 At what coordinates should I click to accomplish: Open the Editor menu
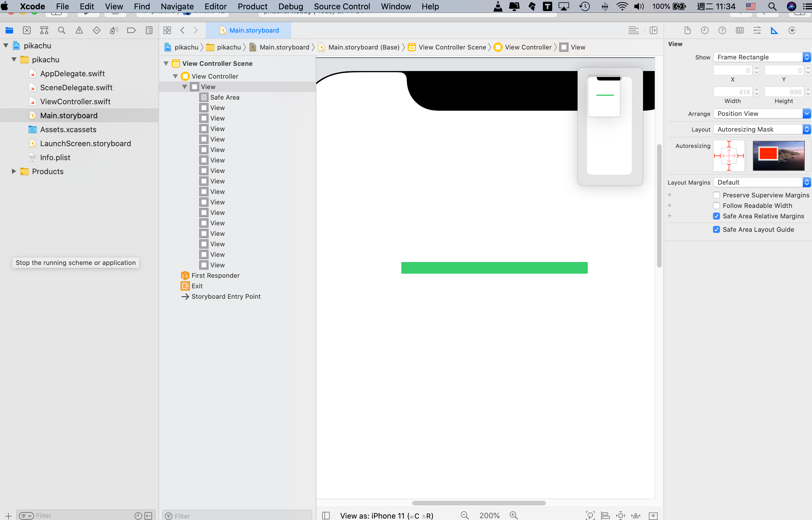[215, 6]
